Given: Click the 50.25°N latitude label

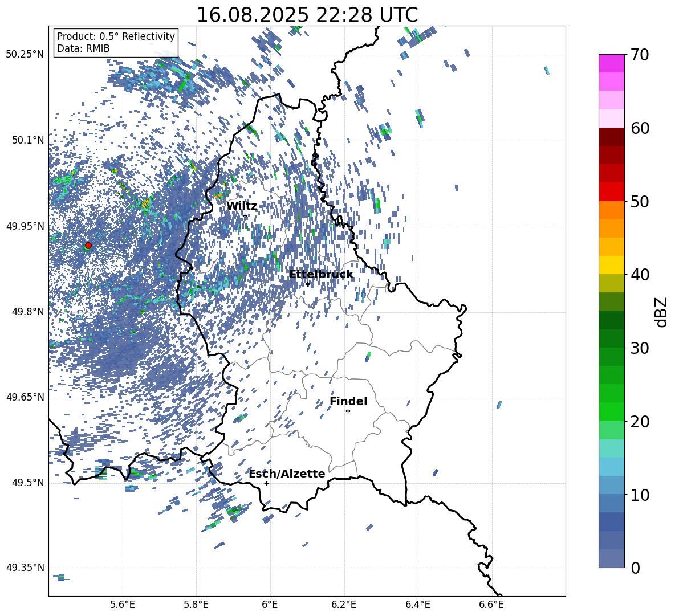Looking at the screenshot, I should point(25,55).
